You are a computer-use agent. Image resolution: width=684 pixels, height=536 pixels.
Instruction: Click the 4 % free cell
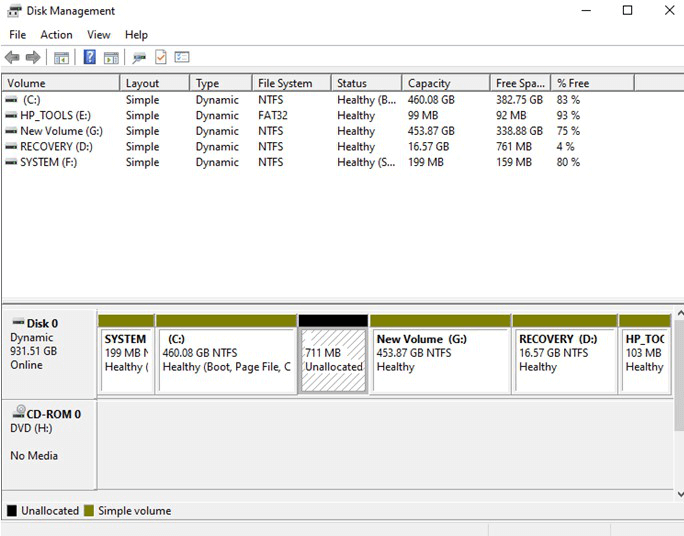point(565,147)
